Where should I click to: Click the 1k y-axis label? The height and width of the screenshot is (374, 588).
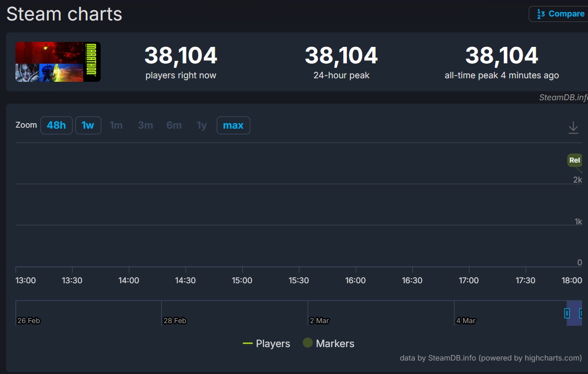(x=578, y=222)
